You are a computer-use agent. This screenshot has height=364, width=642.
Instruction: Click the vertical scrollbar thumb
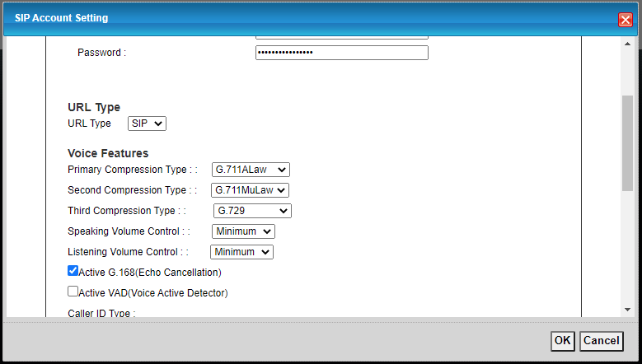point(627,142)
